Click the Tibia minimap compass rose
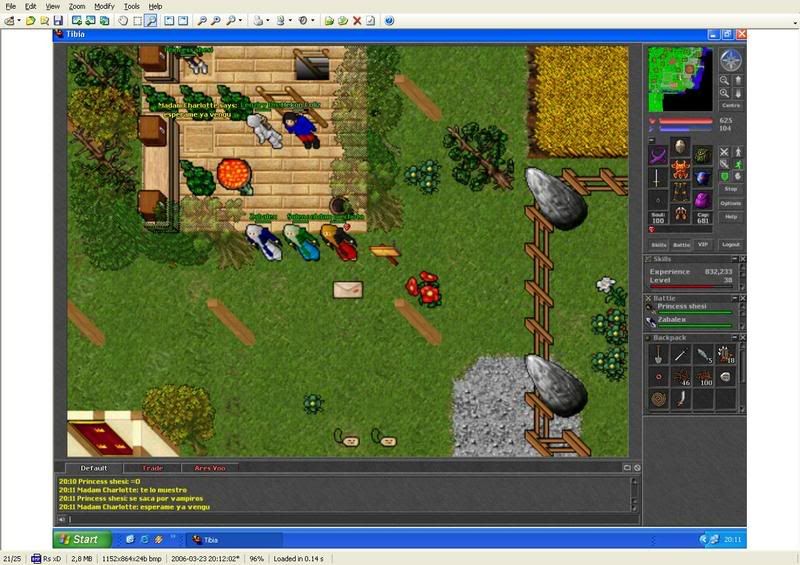800x565 pixels. pyautogui.click(x=731, y=60)
